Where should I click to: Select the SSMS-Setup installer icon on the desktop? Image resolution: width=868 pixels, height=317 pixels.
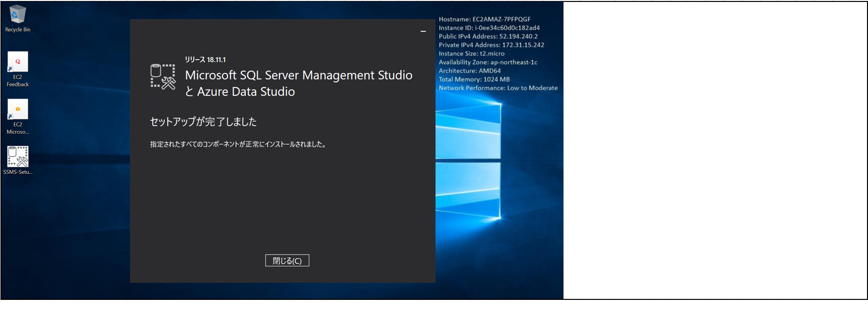[18, 160]
